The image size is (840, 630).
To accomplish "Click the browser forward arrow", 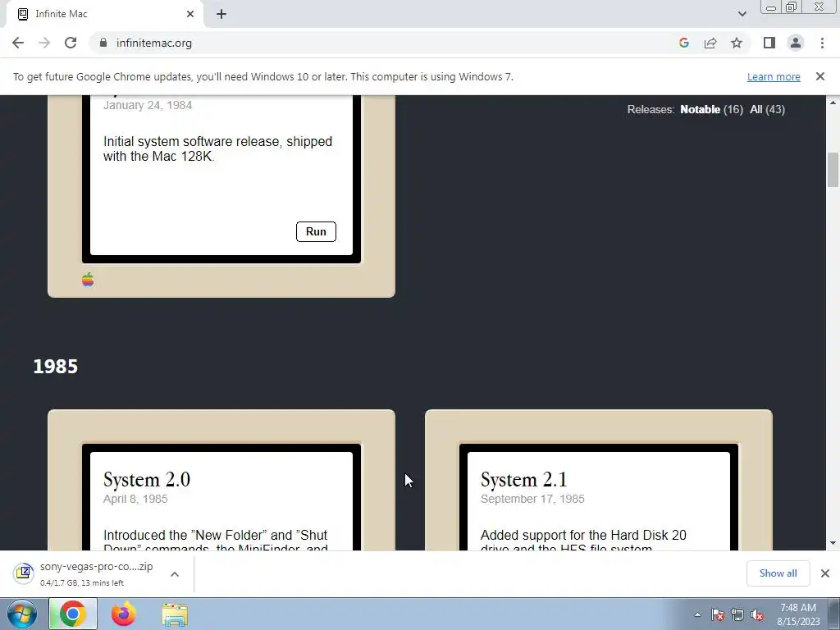I will (x=44, y=43).
